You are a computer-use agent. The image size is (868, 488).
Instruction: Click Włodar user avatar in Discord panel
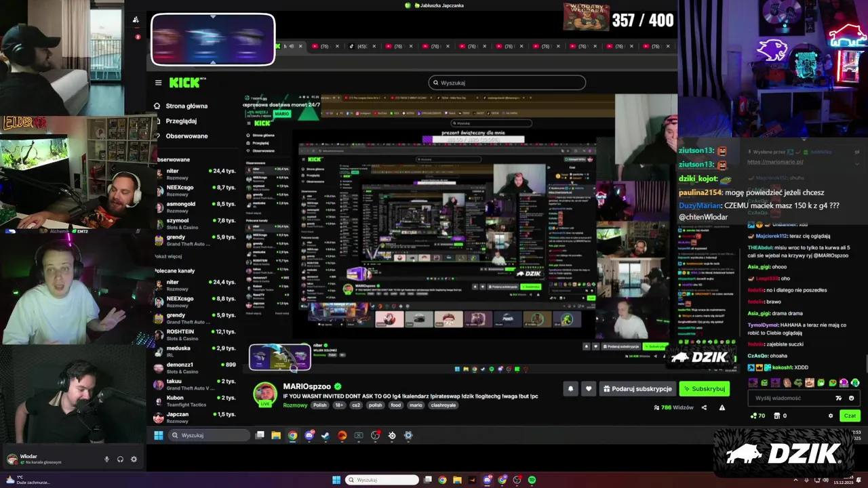(12, 459)
